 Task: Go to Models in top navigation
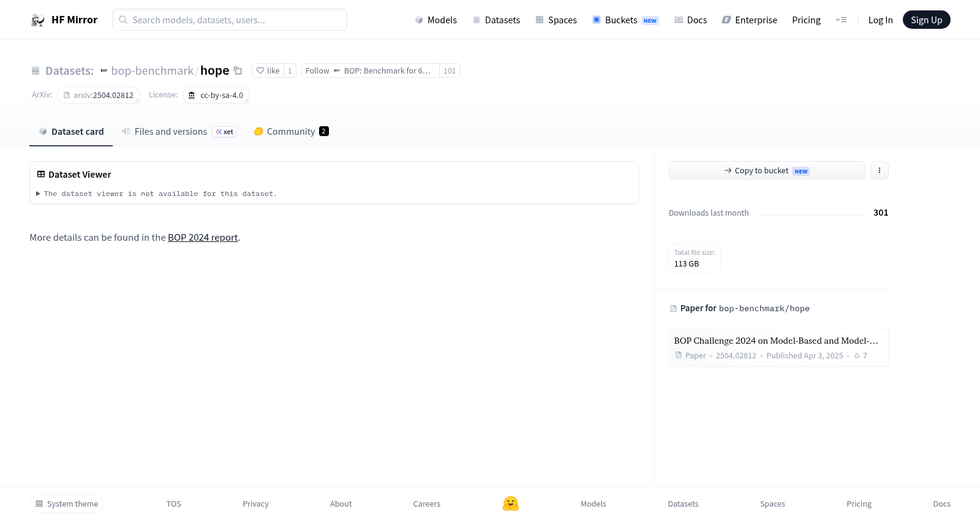tap(436, 20)
